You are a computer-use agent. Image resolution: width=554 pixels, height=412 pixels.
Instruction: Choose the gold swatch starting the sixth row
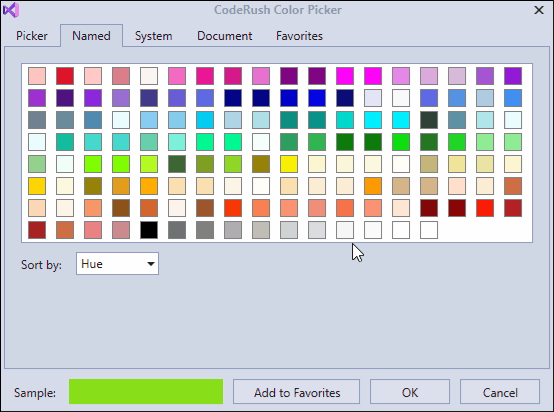(37, 186)
